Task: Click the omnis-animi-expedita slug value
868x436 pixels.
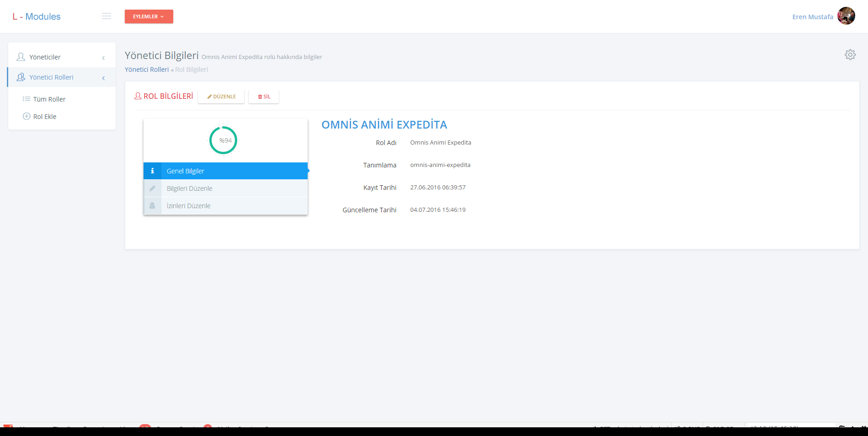Action: click(440, 165)
